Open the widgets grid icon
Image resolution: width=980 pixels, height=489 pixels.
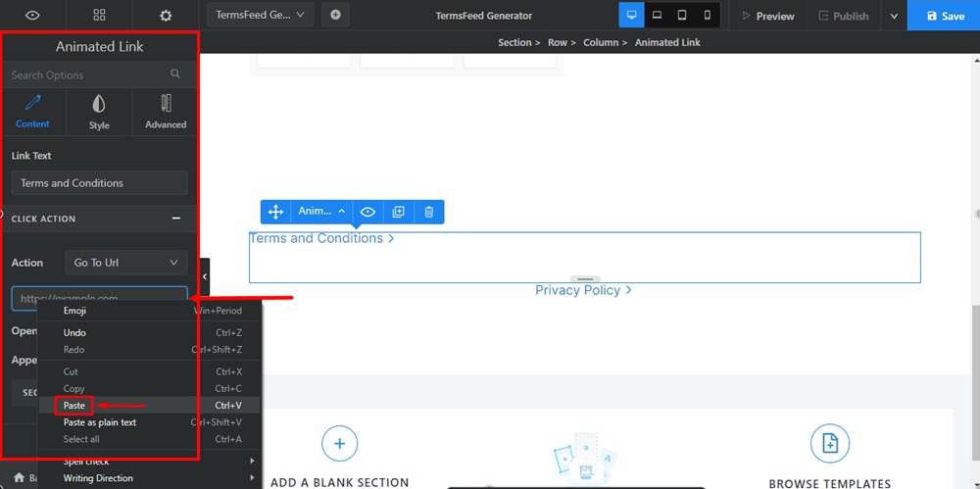[x=99, y=16]
